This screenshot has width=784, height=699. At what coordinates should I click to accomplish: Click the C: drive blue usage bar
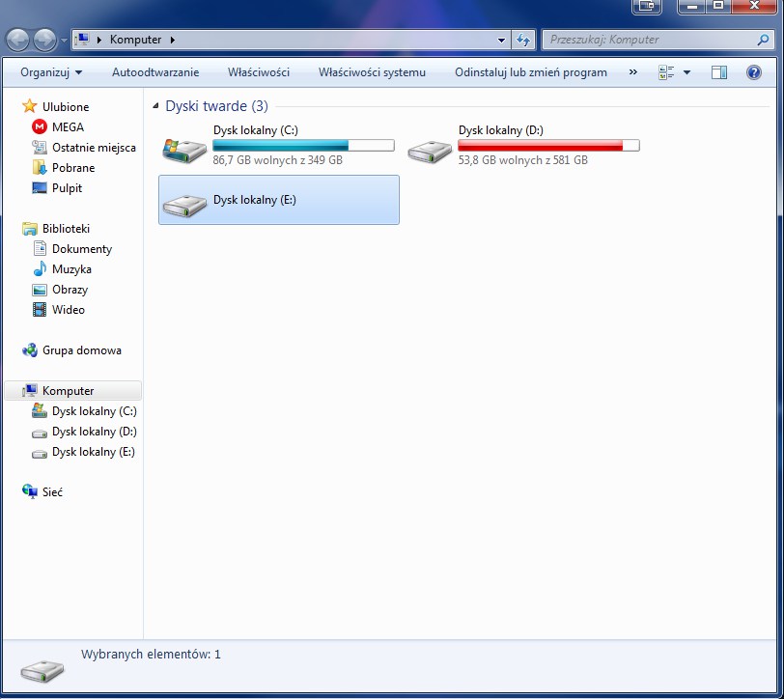[x=303, y=146]
